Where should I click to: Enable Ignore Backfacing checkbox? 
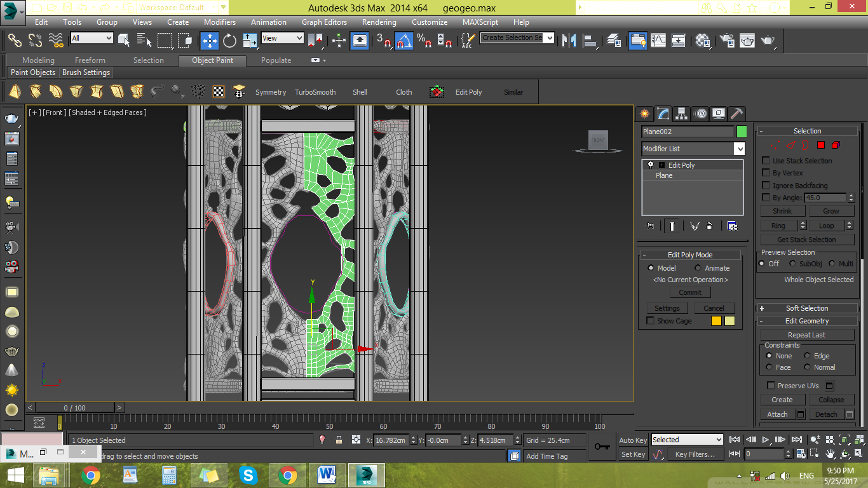pyautogui.click(x=766, y=186)
